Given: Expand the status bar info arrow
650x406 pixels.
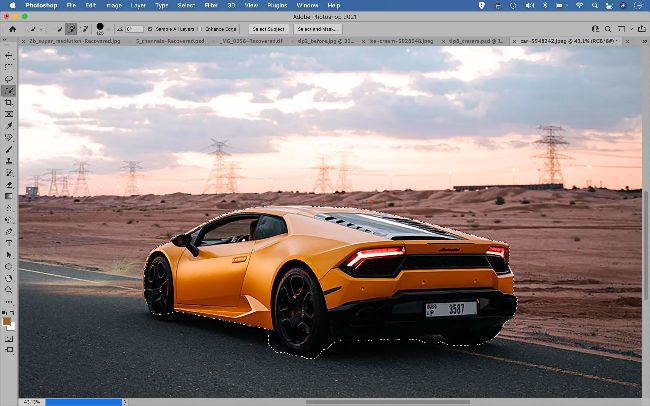Looking at the screenshot, I should tap(125, 402).
